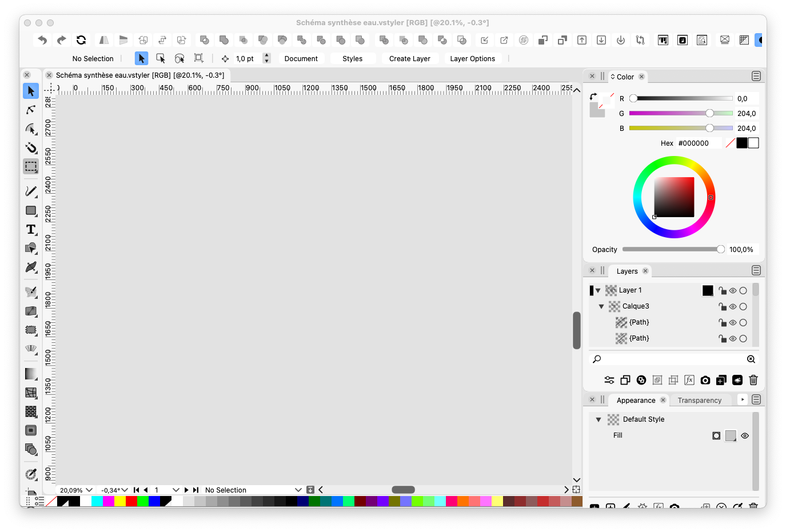Screen dimensions: 786x532
Task: Click the Opacity slider handle
Action: [x=720, y=249]
